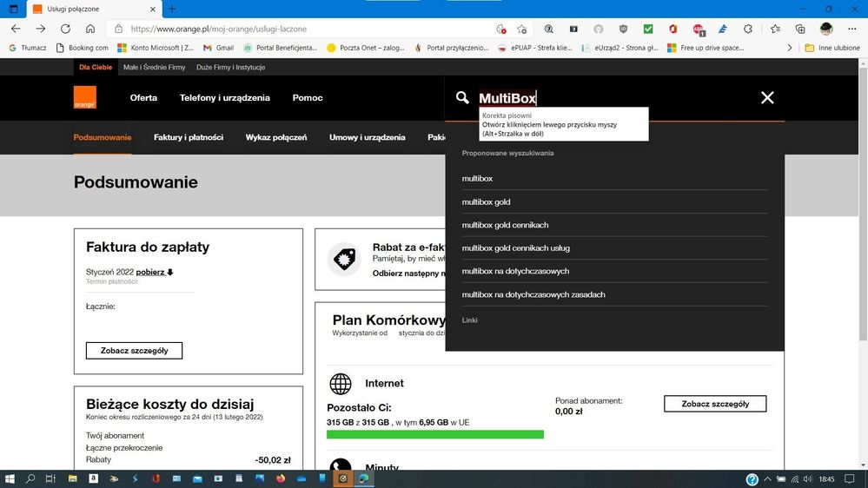Click the MultiBox search input field

click(608, 98)
